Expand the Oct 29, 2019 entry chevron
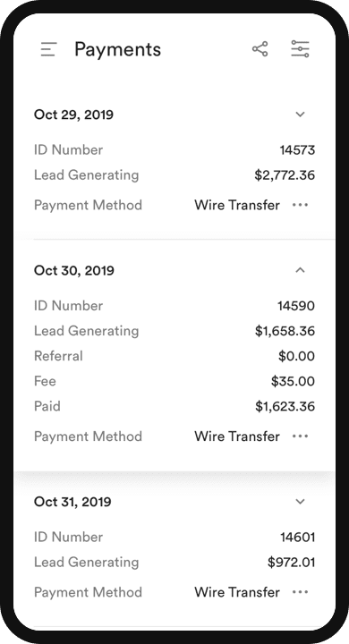Image resolution: width=349 pixels, height=644 pixels. pos(301,114)
